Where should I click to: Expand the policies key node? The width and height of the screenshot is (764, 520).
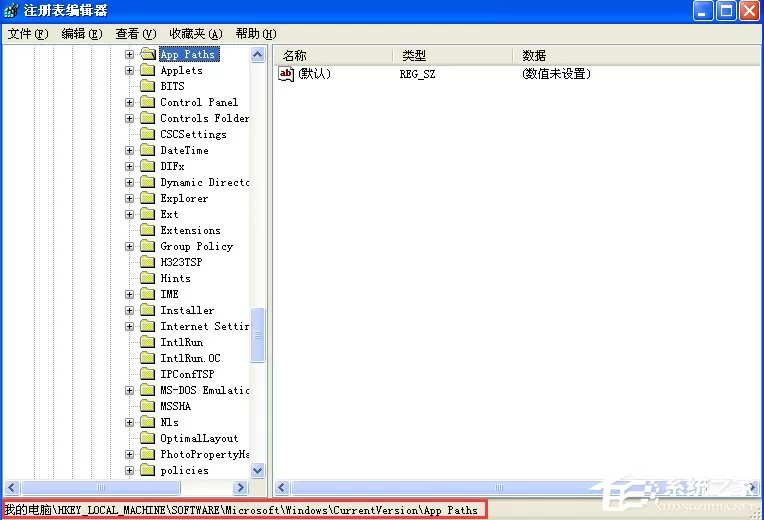pos(129,470)
